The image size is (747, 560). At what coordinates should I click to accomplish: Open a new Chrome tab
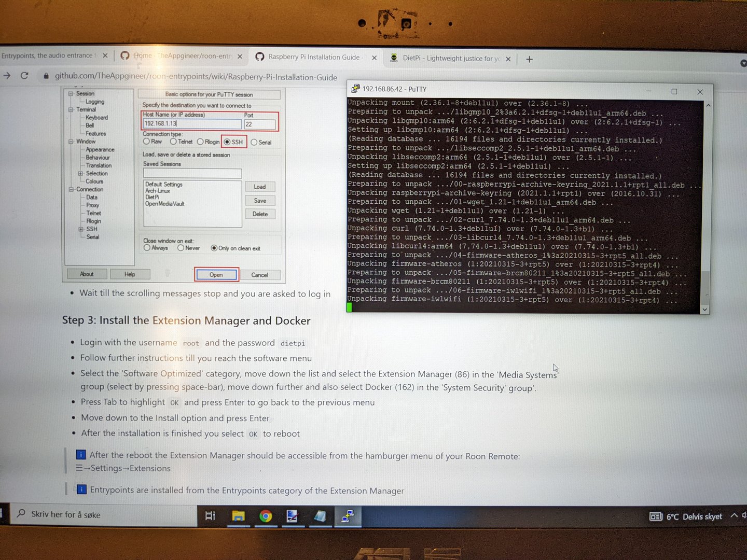click(x=529, y=59)
